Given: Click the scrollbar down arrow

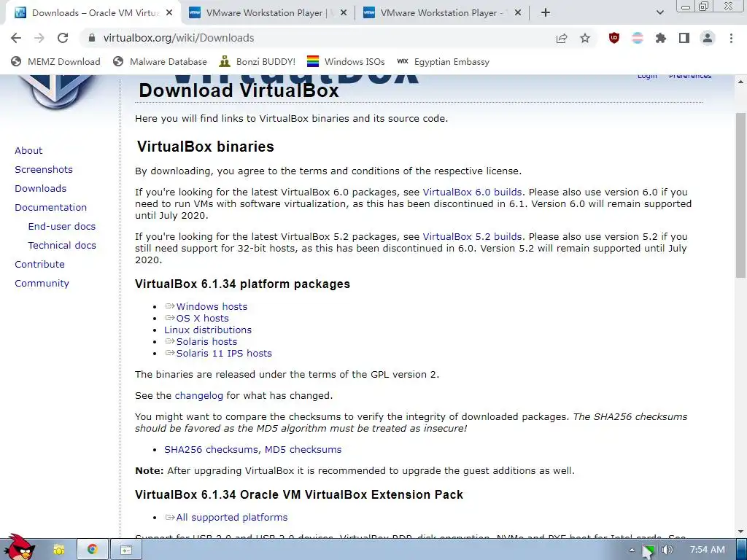Looking at the screenshot, I should tap(740, 532).
